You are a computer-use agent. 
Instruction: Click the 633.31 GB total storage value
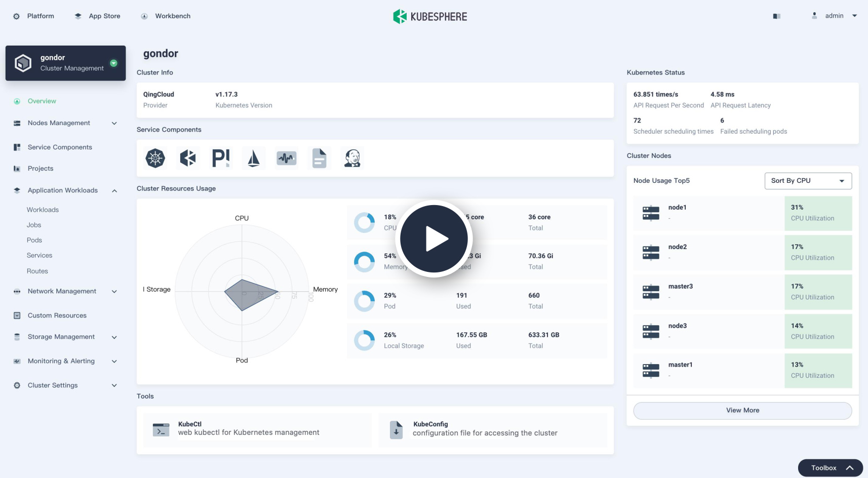click(544, 335)
